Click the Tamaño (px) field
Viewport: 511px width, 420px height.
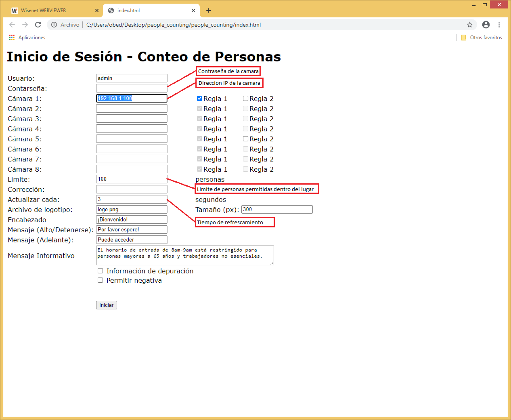(277, 209)
